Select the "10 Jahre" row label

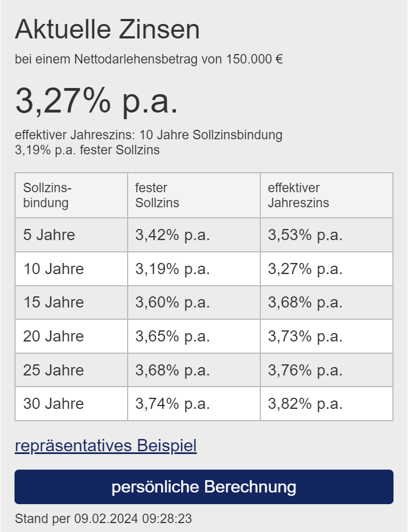(x=54, y=269)
